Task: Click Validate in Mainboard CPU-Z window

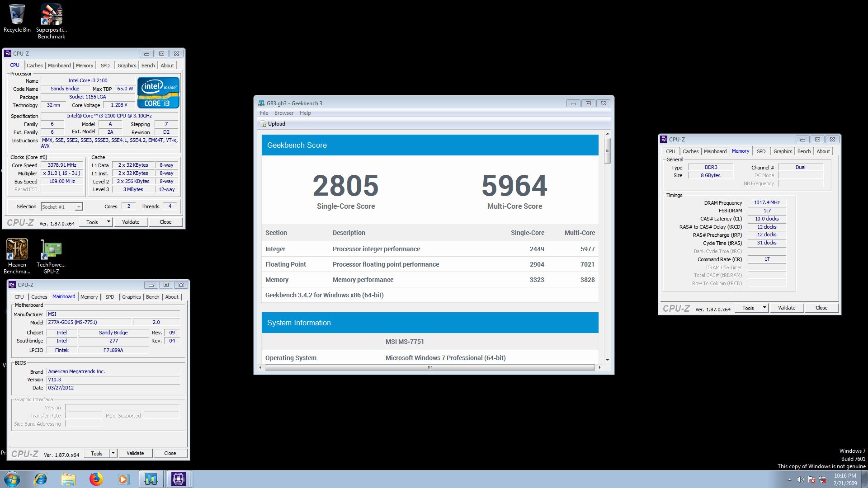Action: point(135,453)
